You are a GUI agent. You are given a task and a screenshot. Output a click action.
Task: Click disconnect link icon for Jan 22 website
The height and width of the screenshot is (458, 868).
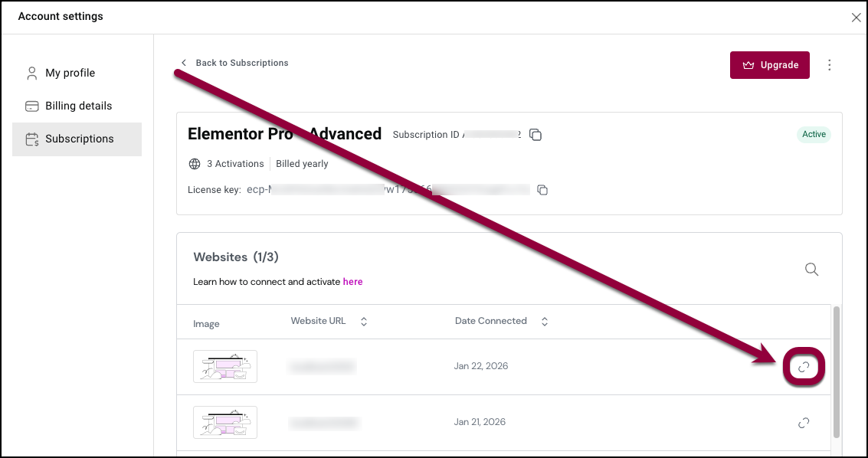(x=804, y=367)
